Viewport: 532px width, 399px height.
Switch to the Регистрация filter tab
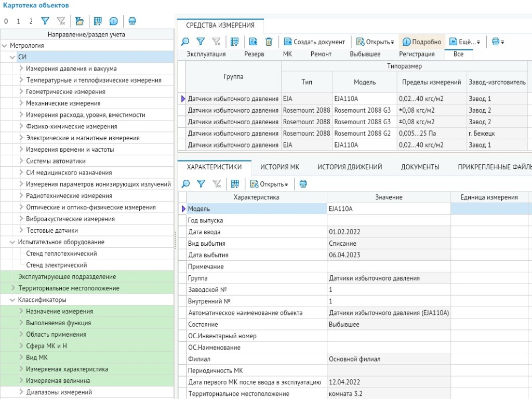pos(417,54)
